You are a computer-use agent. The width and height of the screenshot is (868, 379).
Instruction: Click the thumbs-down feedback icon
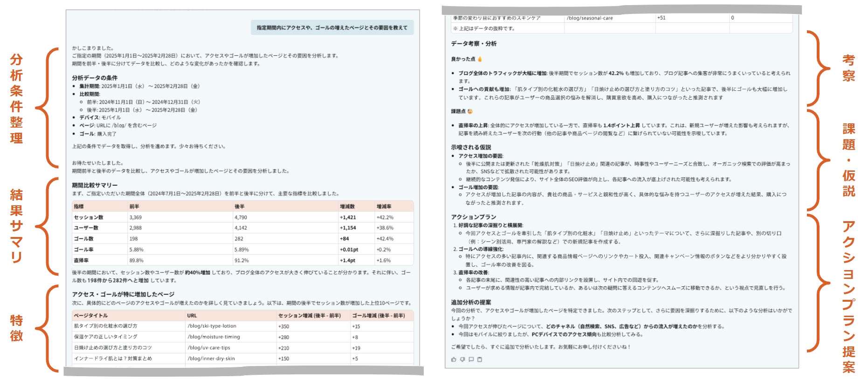462,359
